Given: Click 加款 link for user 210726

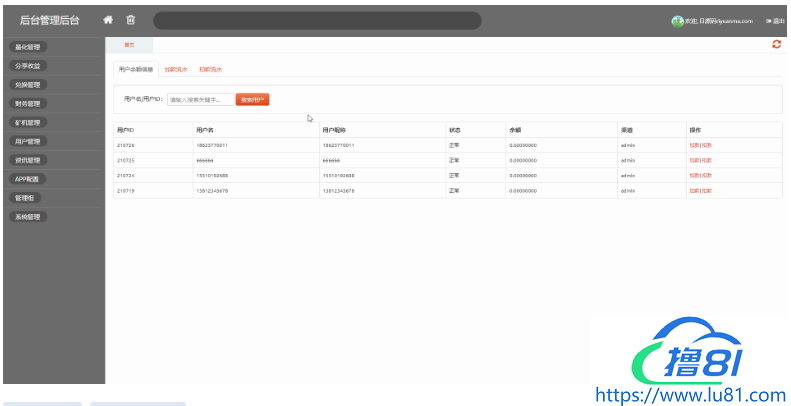Looking at the screenshot, I should [x=694, y=145].
